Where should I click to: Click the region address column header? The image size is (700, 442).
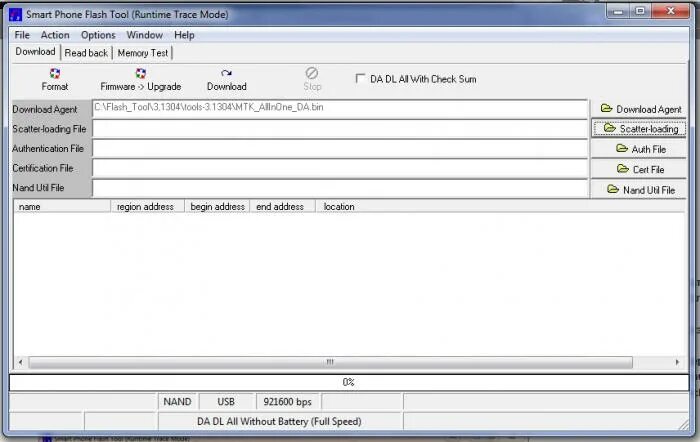(x=147, y=206)
